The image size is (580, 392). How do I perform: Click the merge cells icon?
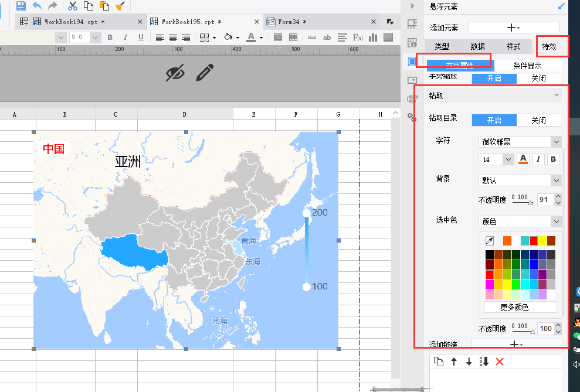[278, 38]
